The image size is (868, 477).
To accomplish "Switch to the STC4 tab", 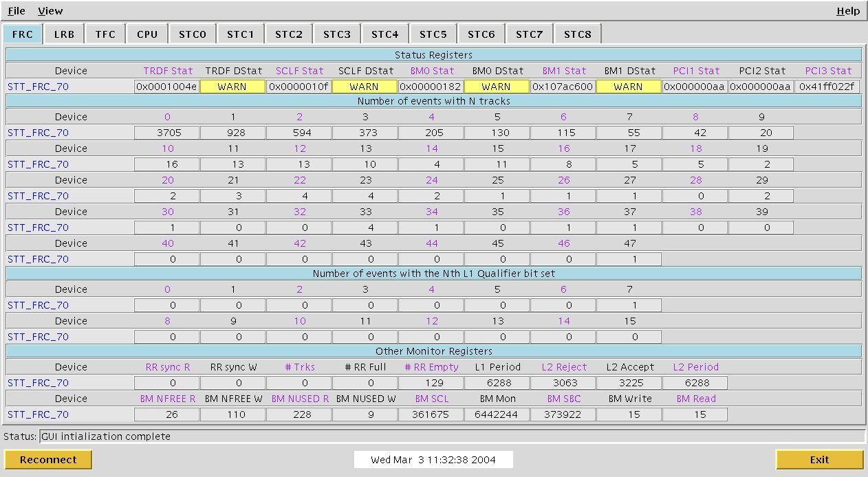I will click(385, 34).
